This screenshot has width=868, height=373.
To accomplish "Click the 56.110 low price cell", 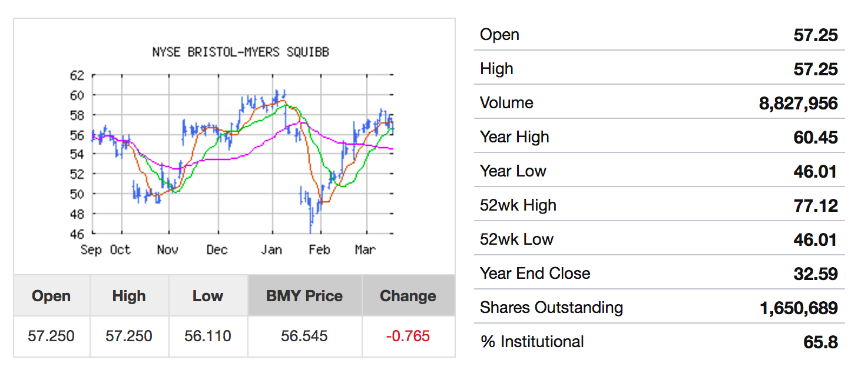I will [208, 336].
